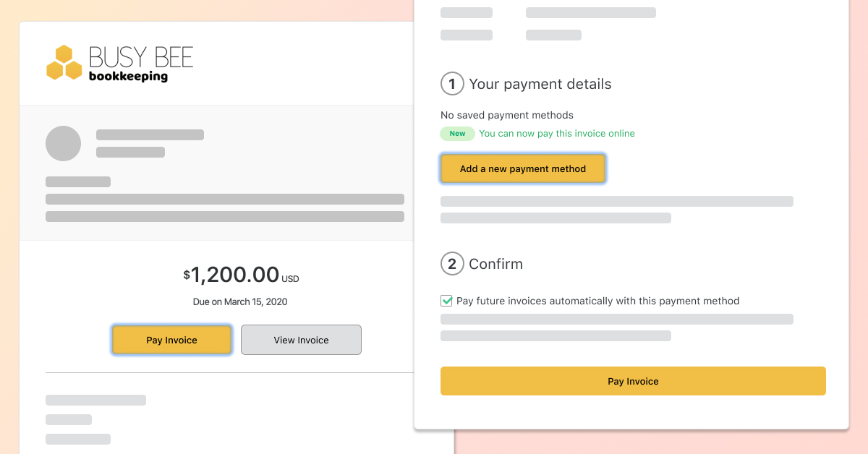Click the BUSY BEE bookkeeping wordmark
This screenshot has height=454, width=868.
pos(140,64)
